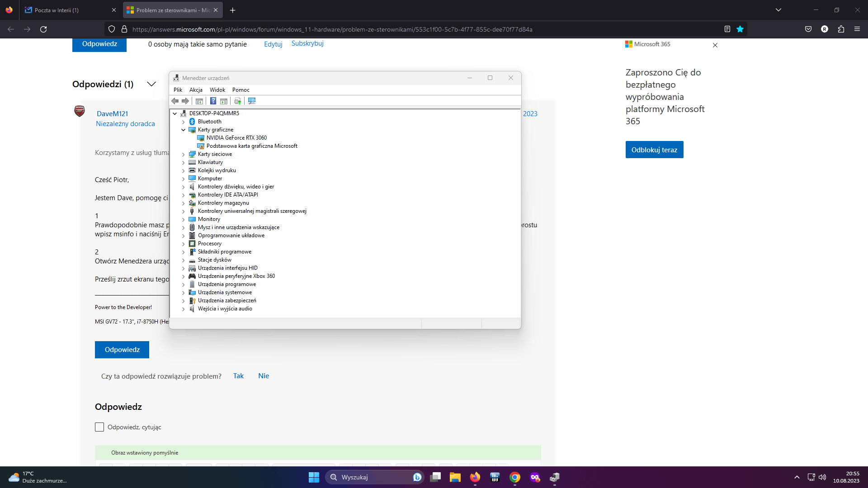Expand the Bluetooth category

coord(184,122)
